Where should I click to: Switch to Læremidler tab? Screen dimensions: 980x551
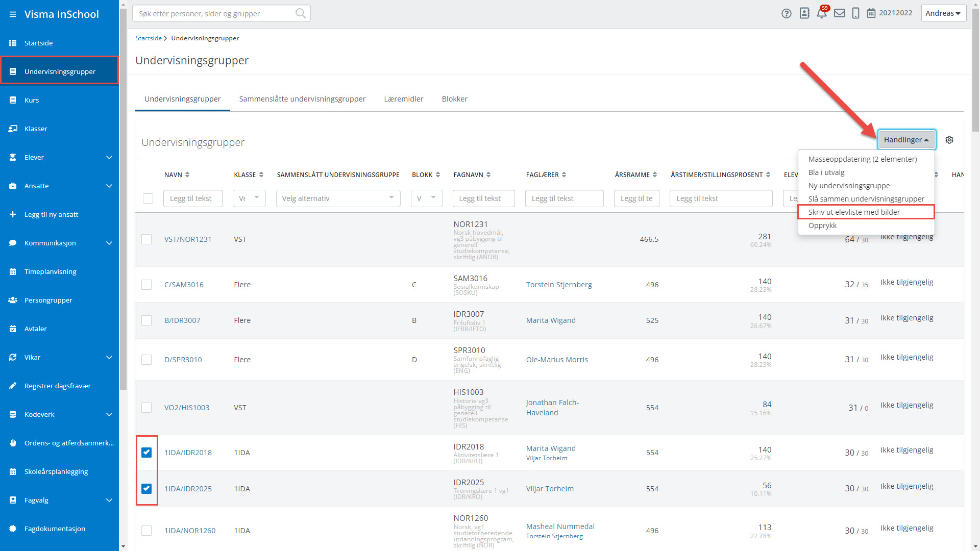point(404,99)
